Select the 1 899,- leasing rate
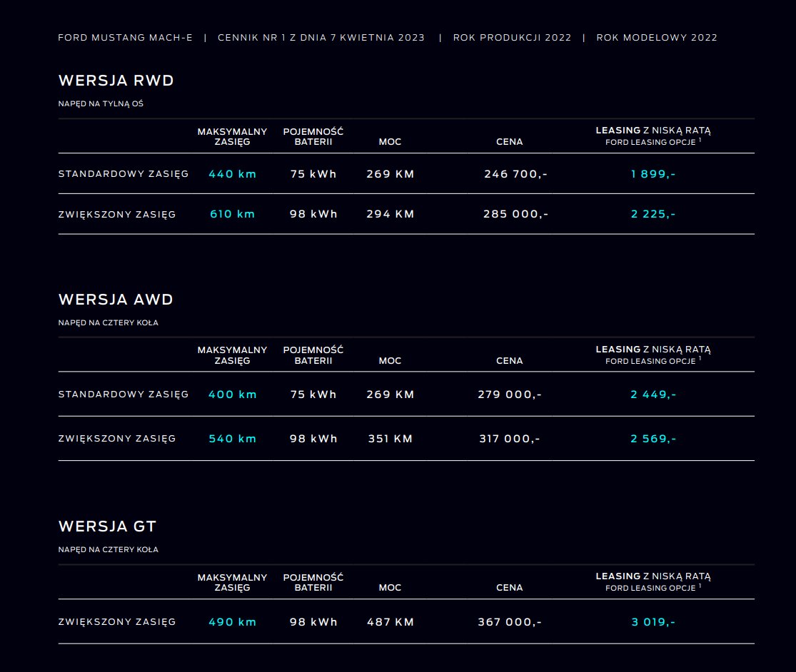The image size is (796, 672). tap(653, 174)
